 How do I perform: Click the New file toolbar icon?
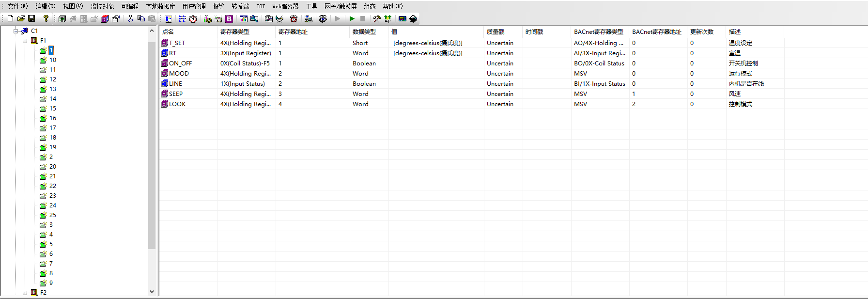tap(10, 18)
